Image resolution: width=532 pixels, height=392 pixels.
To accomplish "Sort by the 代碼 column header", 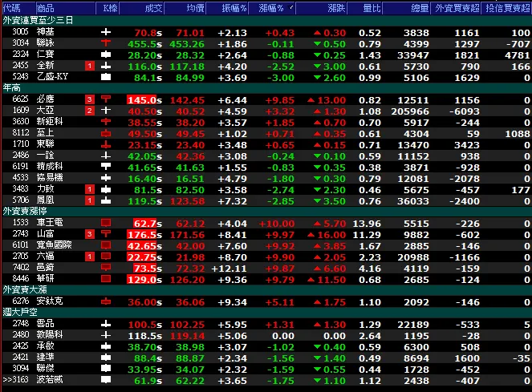I will tap(18, 8).
